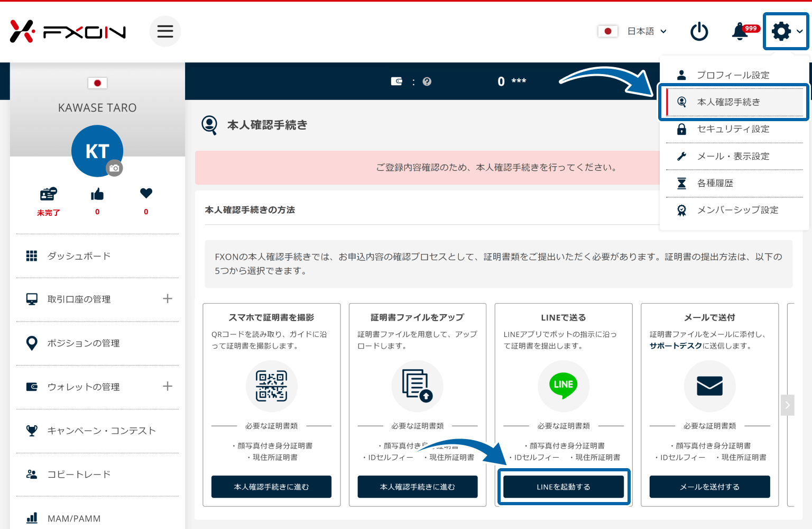Click the サポートデスク link
Screen dimensions: 812x529
tap(676, 346)
